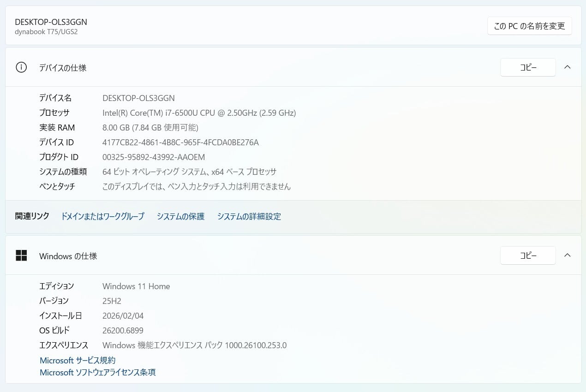Click the 関連リンク label

tap(32, 216)
